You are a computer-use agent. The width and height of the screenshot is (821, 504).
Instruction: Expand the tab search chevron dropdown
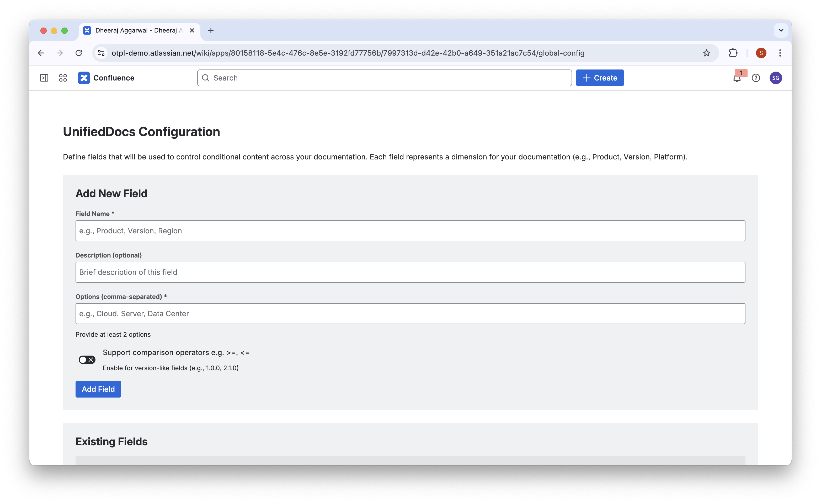[781, 30]
